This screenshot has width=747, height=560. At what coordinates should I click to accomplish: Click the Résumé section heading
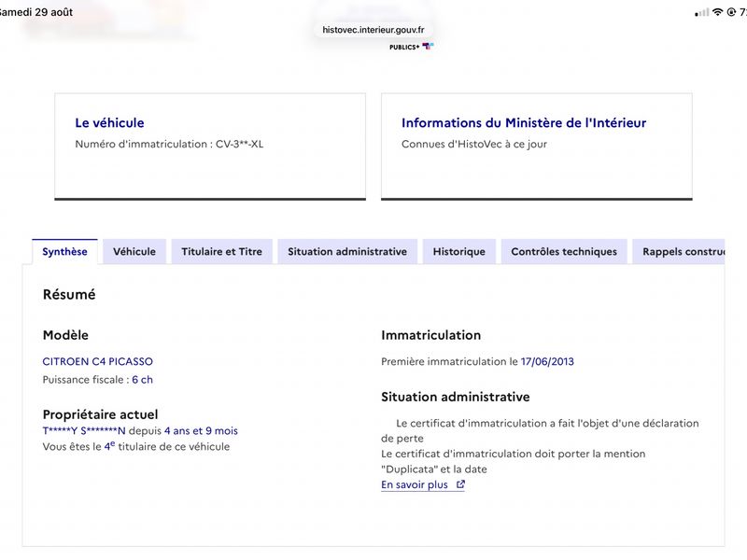click(x=69, y=294)
